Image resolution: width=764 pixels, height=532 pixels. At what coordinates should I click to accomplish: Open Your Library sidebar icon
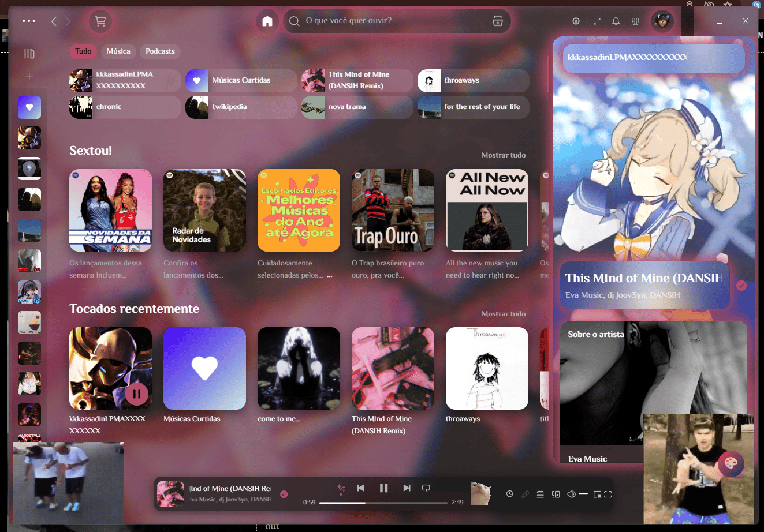[29, 54]
